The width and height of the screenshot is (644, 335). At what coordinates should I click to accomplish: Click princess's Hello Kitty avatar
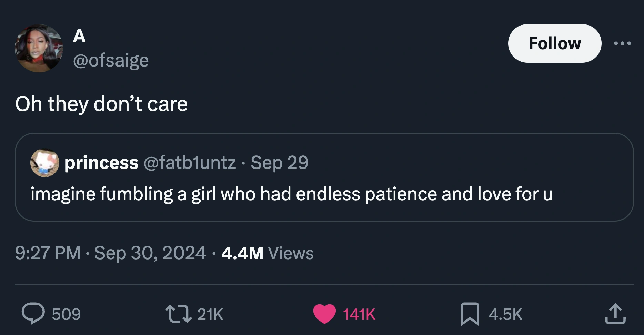[x=45, y=163]
